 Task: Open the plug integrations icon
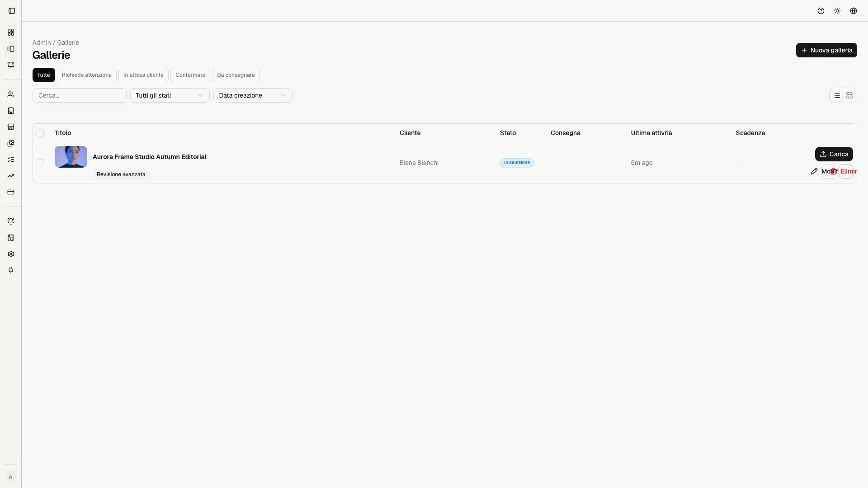point(11,270)
